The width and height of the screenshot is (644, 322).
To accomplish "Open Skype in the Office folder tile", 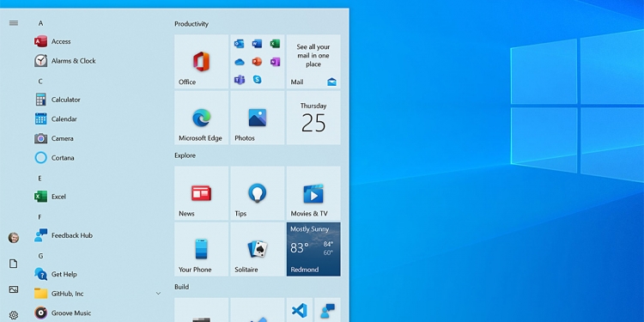I will [257, 80].
